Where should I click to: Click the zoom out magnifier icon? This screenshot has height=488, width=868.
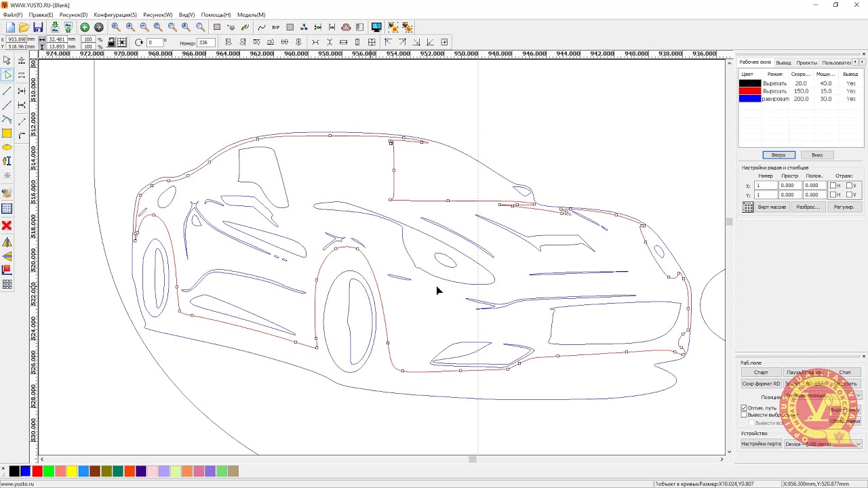coord(144,27)
